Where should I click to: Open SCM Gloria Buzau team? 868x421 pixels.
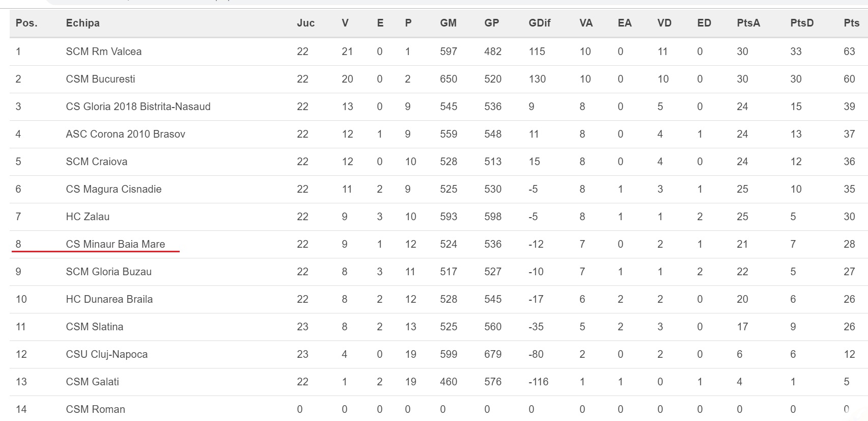tap(108, 272)
